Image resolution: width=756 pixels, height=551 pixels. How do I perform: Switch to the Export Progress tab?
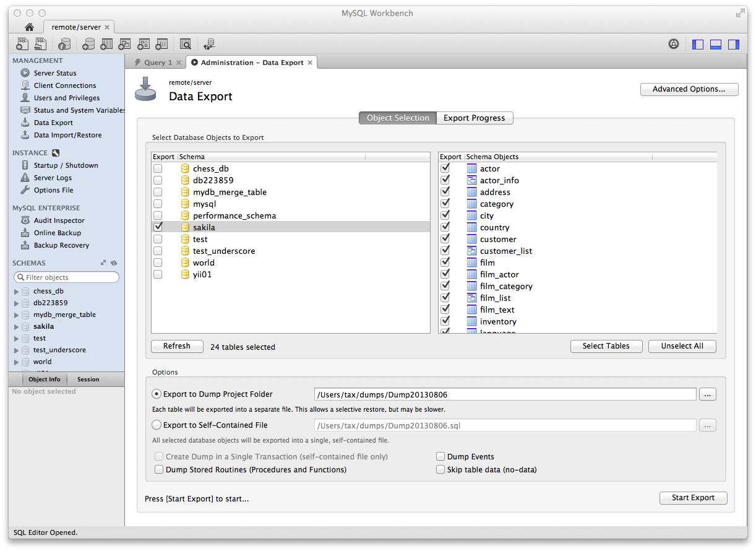tap(474, 118)
